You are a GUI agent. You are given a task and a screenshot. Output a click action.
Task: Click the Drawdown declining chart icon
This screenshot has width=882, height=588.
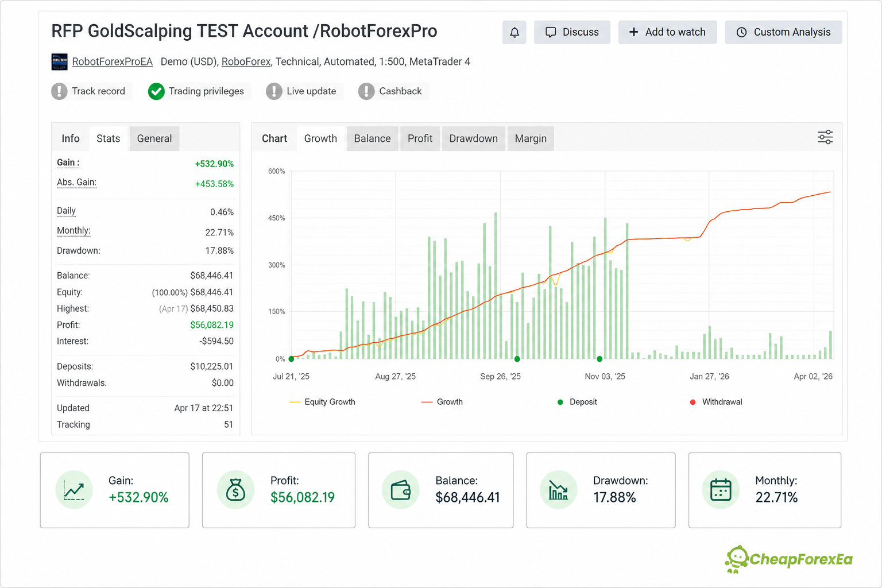pos(558,490)
